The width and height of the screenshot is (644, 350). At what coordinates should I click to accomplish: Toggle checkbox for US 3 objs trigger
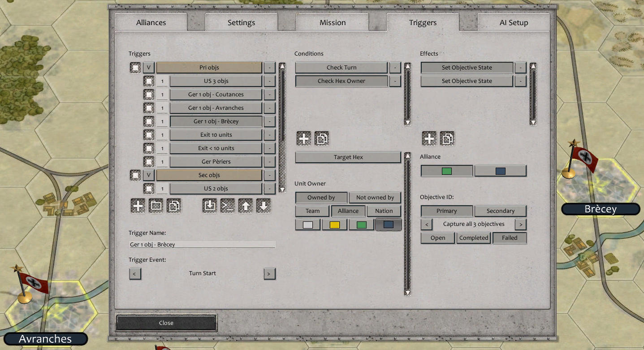pos(149,81)
